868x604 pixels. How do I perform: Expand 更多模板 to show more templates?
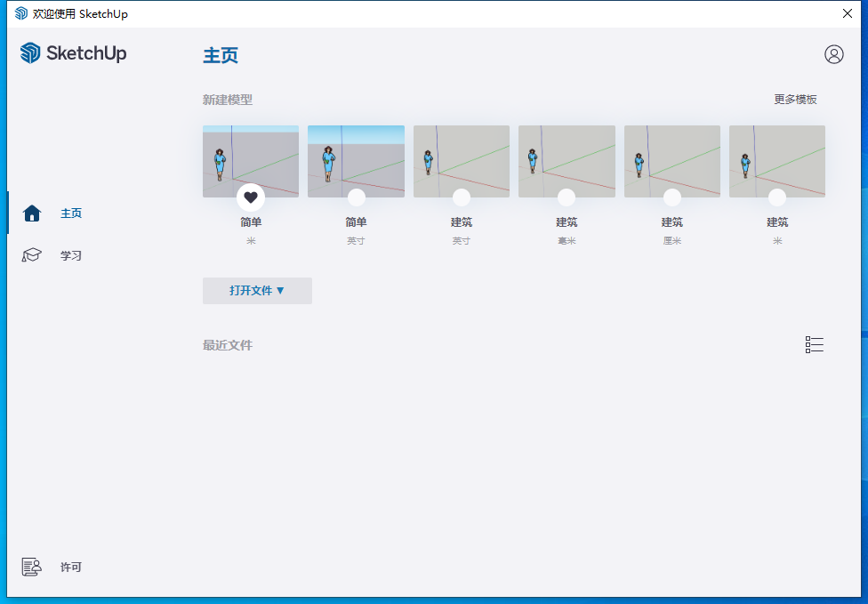[x=795, y=100]
